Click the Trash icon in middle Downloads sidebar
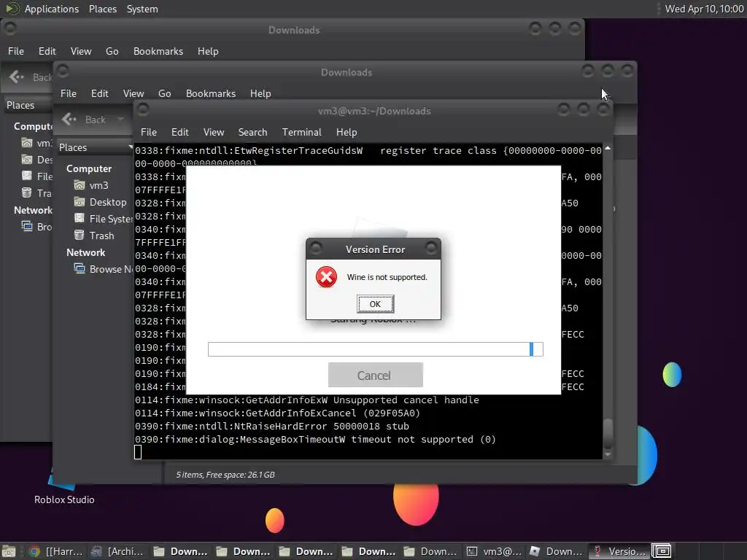This screenshot has width=747, height=560. (x=80, y=236)
